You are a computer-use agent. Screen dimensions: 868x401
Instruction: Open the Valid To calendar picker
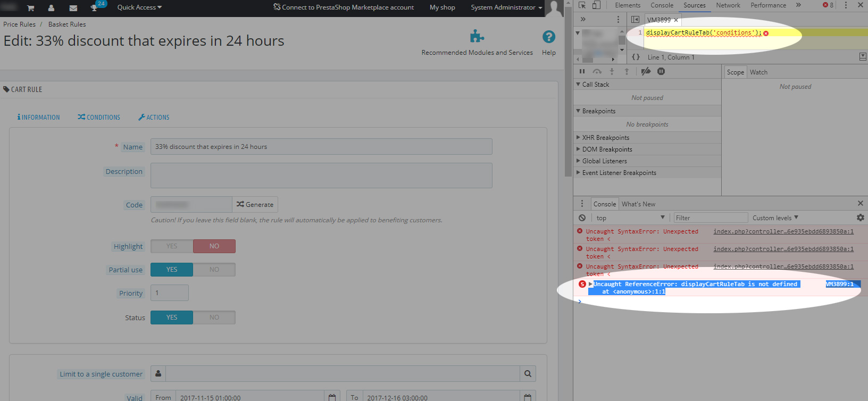(528, 397)
